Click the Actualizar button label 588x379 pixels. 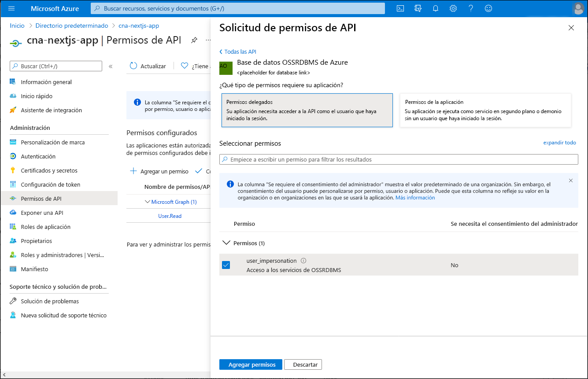153,66
